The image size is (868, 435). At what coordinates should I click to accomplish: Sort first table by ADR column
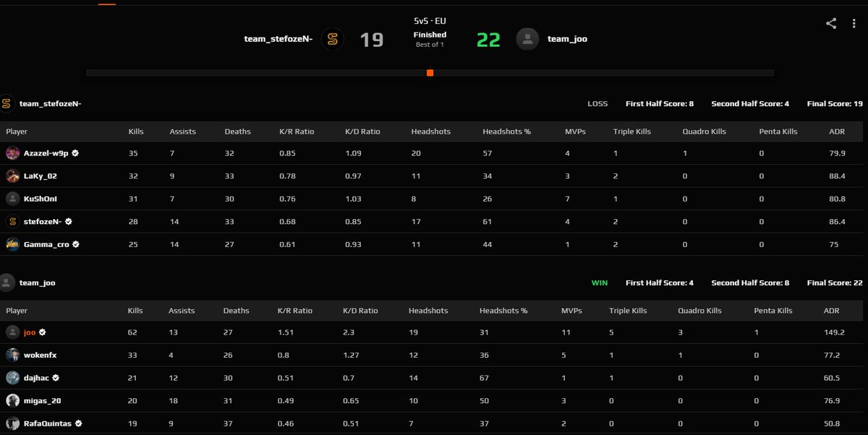(837, 132)
